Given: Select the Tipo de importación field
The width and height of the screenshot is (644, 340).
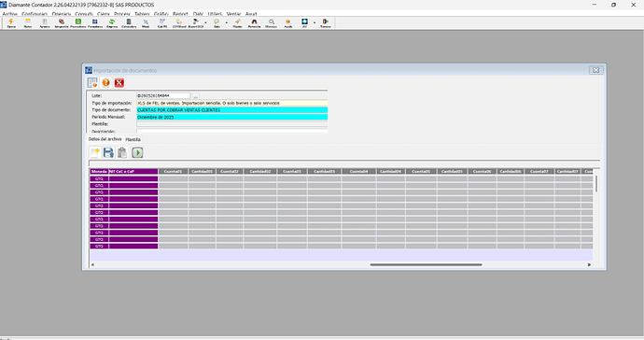Looking at the screenshot, I should [231, 103].
